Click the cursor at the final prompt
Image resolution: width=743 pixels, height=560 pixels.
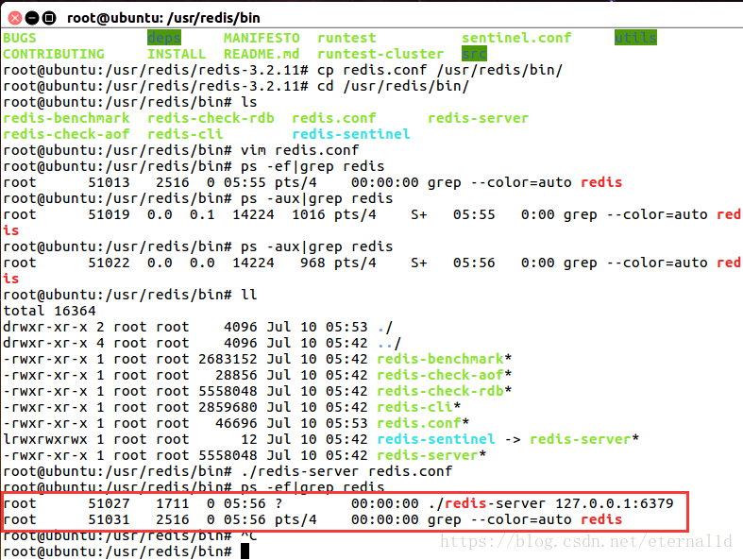point(245,552)
